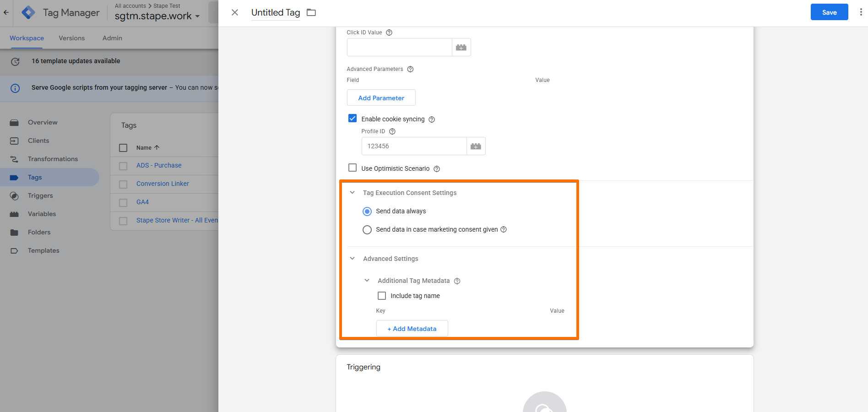Tick the ADS - Purchase row checkbox
This screenshot has height=412, width=868.
click(x=123, y=166)
